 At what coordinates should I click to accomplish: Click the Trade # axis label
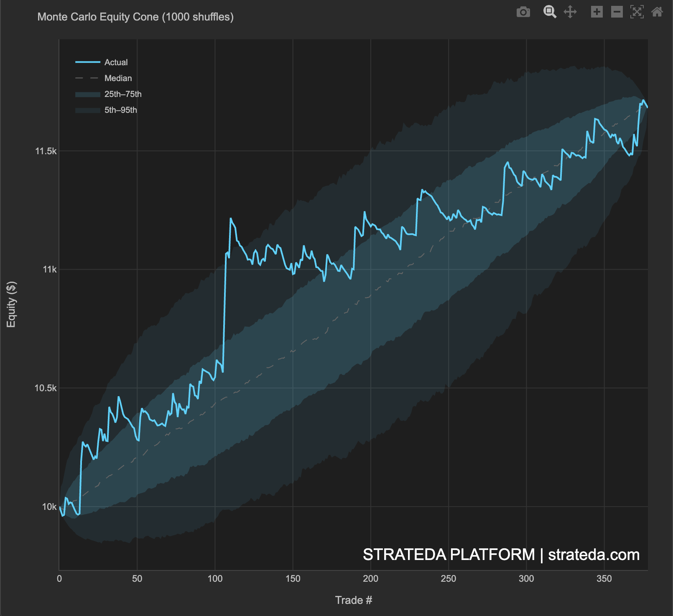tap(354, 600)
